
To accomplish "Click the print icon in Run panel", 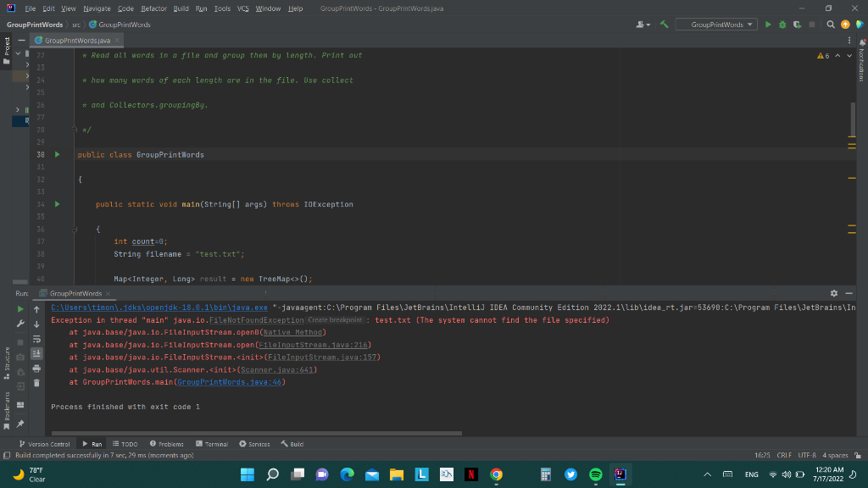I will coord(38,370).
